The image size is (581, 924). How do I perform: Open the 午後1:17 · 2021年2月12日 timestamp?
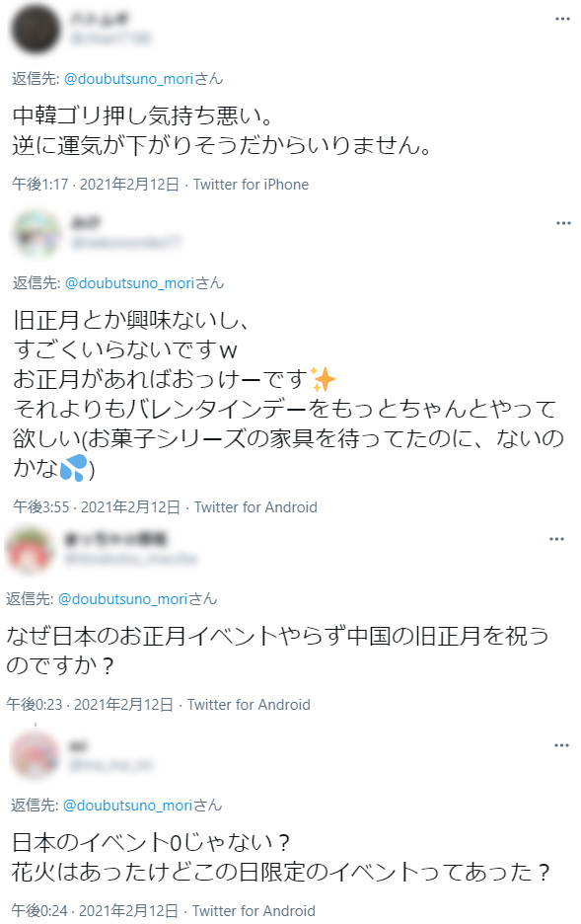[x=96, y=185]
